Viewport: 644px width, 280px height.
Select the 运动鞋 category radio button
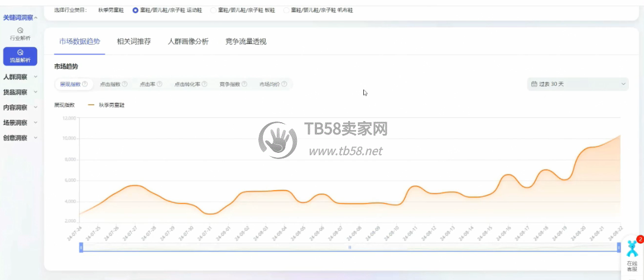click(136, 10)
